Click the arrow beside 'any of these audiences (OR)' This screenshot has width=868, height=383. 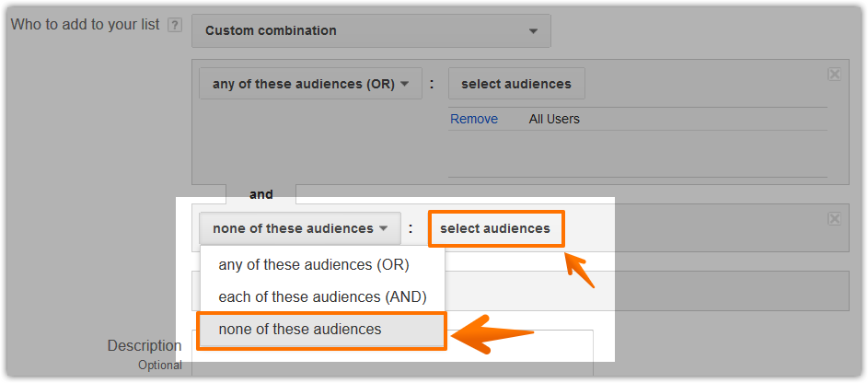[x=404, y=85]
